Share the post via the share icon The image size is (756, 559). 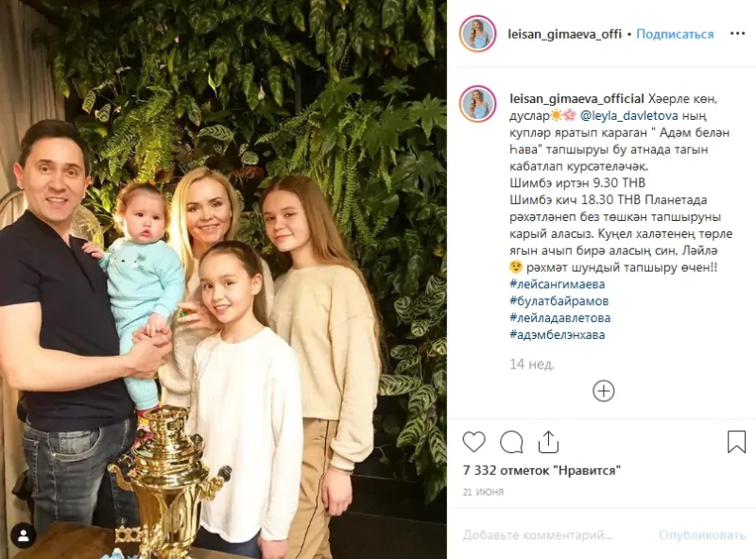coord(548,441)
